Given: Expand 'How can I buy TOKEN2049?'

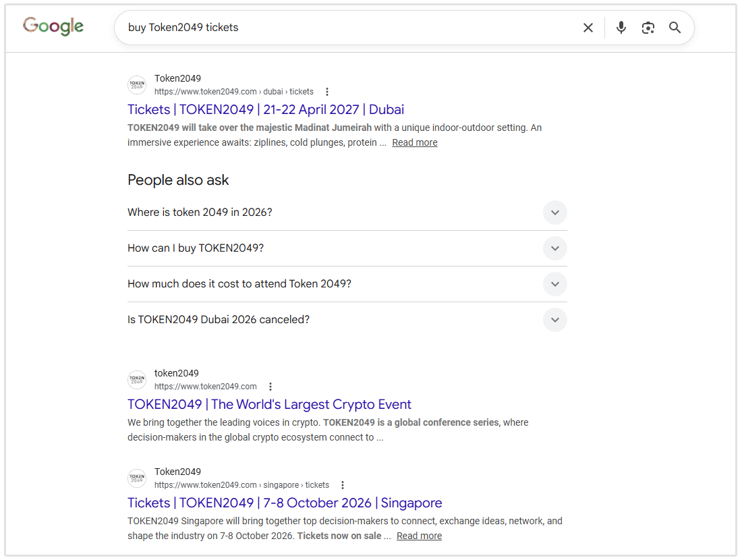Looking at the screenshot, I should [x=554, y=248].
